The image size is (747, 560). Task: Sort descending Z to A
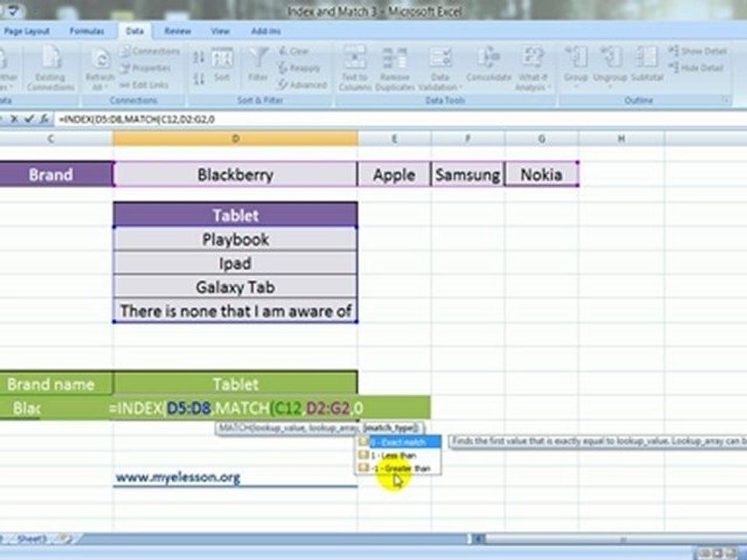click(199, 79)
